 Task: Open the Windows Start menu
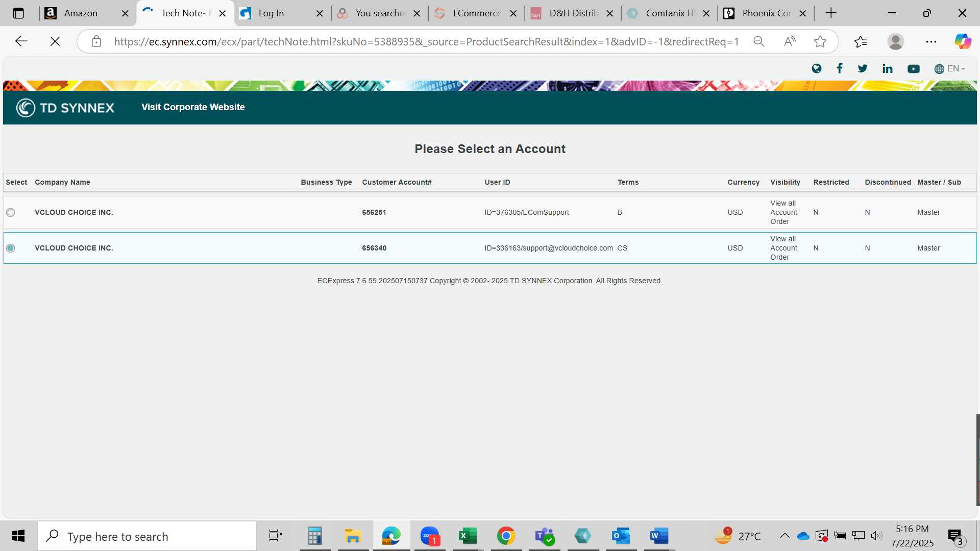tap(18, 536)
